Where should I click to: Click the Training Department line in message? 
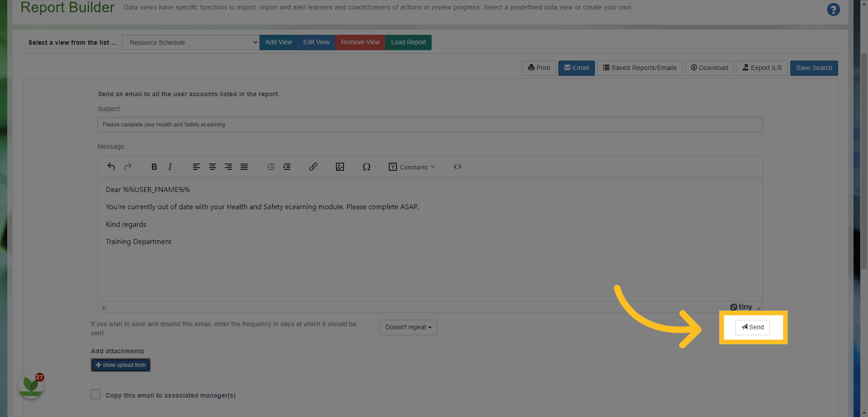[138, 242]
